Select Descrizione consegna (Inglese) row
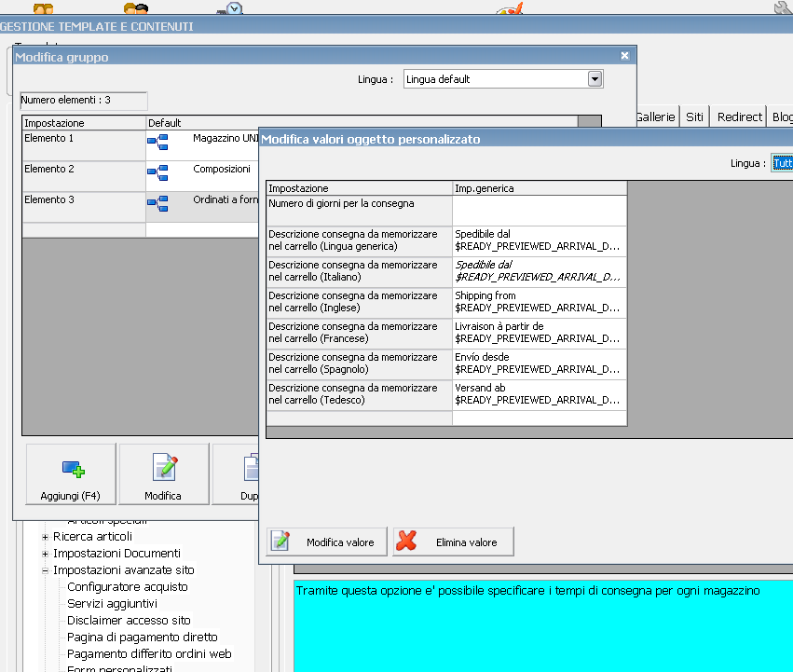 coord(359,303)
